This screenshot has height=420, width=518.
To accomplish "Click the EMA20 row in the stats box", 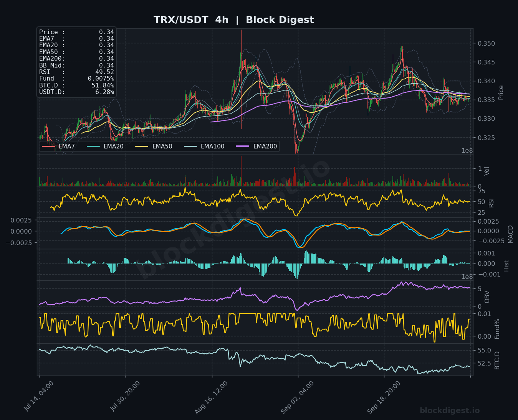I will 76,45.
